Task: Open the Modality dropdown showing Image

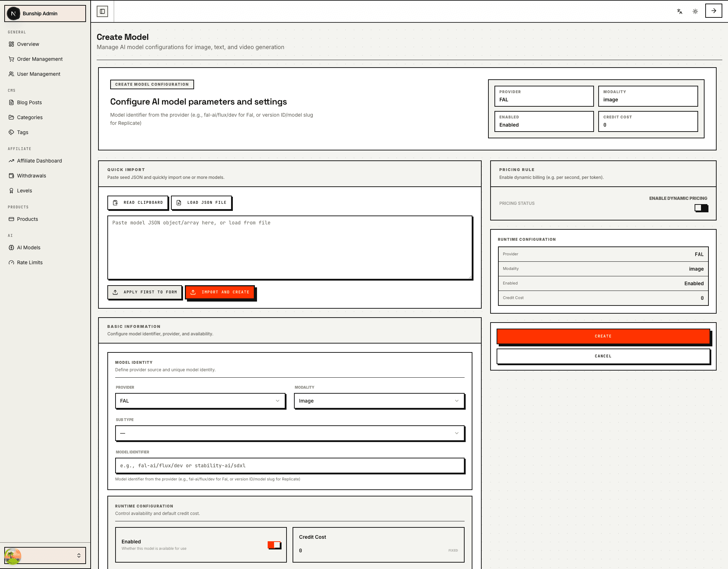Action: [379, 401]
